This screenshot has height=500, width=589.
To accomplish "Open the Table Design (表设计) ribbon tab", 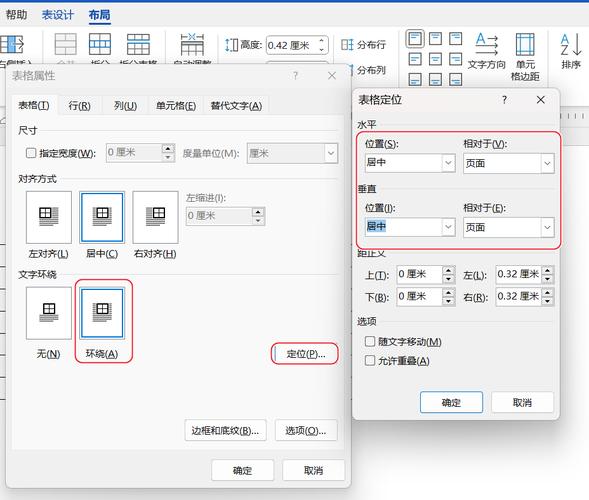I will point(58,15).
